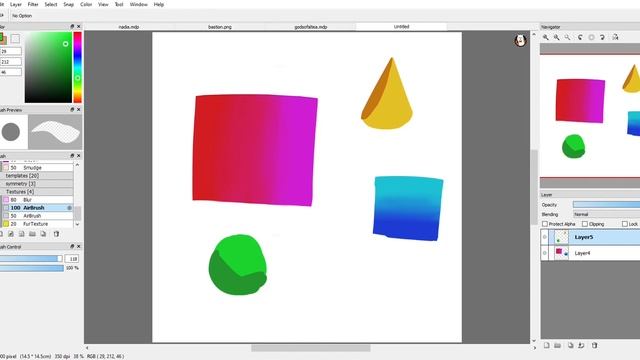Switch to Untitled tab

[402, 27]
